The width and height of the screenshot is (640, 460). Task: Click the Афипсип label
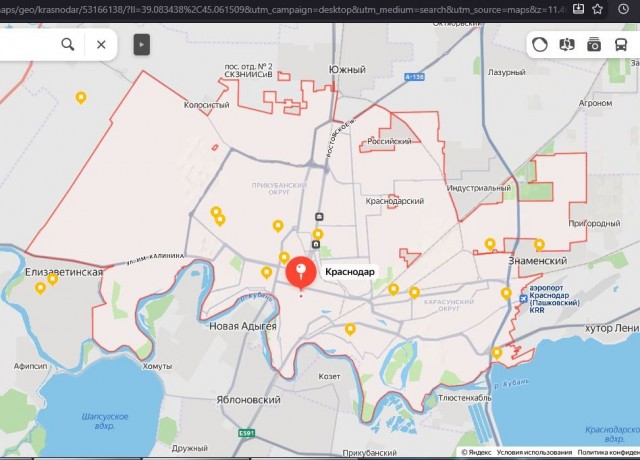coord(31,366)
